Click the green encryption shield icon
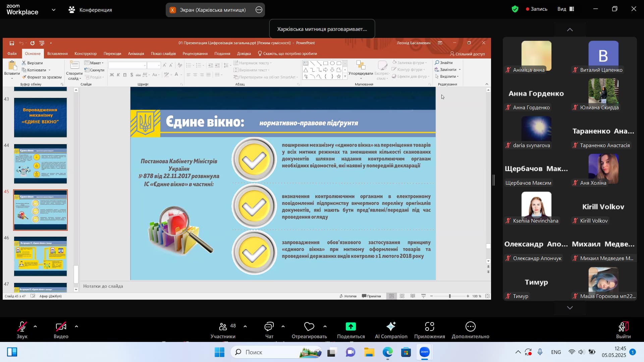This screenshot has height=362, width=644. 515,9
